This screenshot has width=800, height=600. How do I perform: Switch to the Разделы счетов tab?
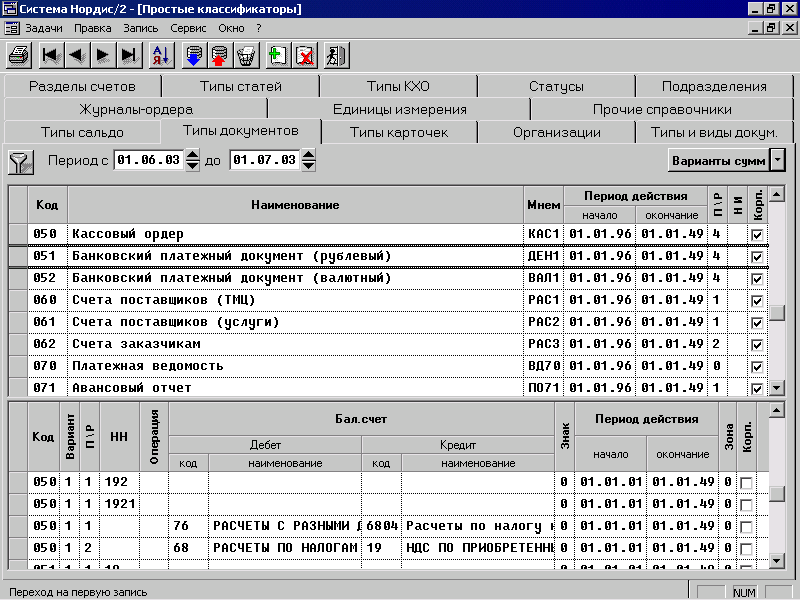82,86
